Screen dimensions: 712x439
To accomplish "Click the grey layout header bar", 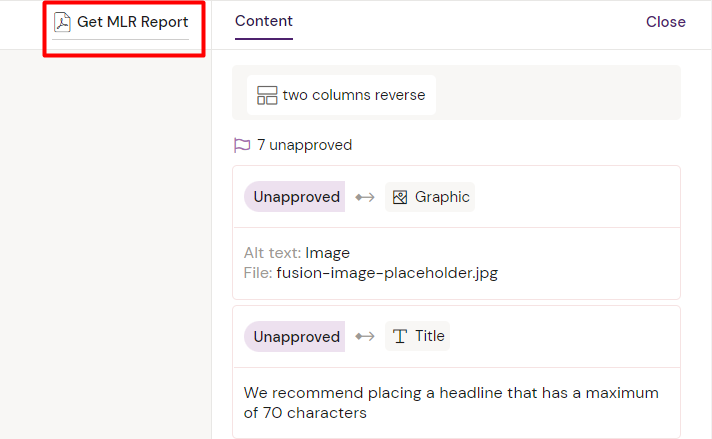I will (560, 95).
